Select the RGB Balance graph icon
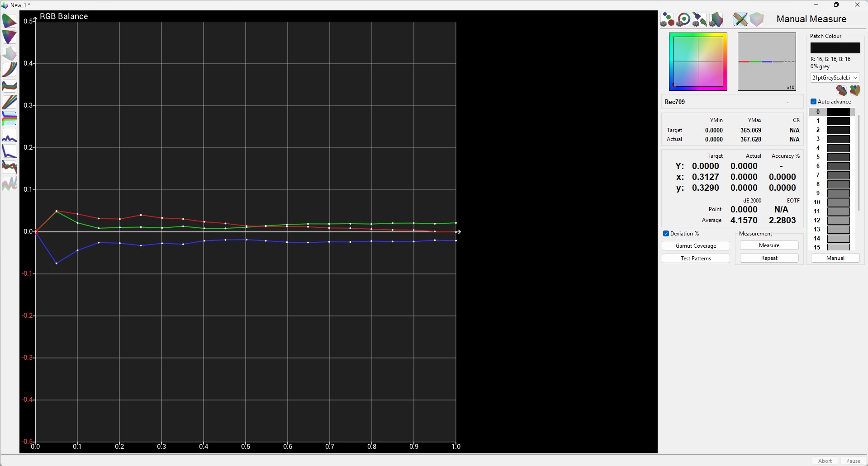This screenshot has width=868, height=466. 9,118
